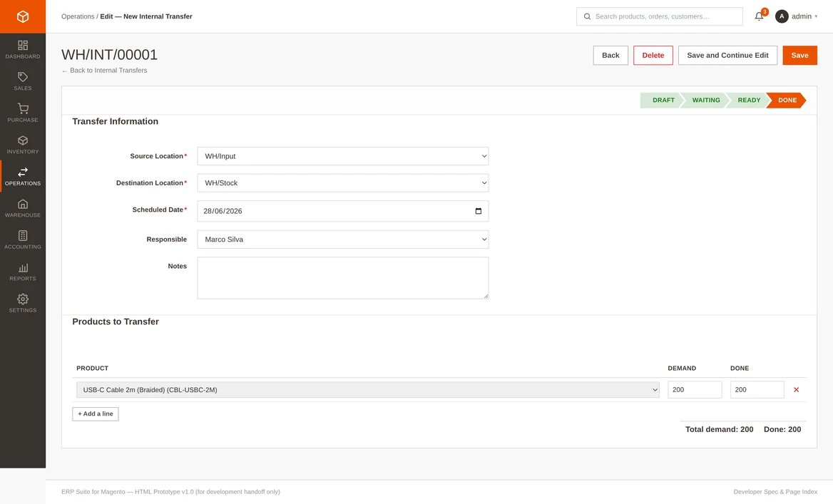Click the Done quantity field
This screenshot has height=504, width=833.
757,390
